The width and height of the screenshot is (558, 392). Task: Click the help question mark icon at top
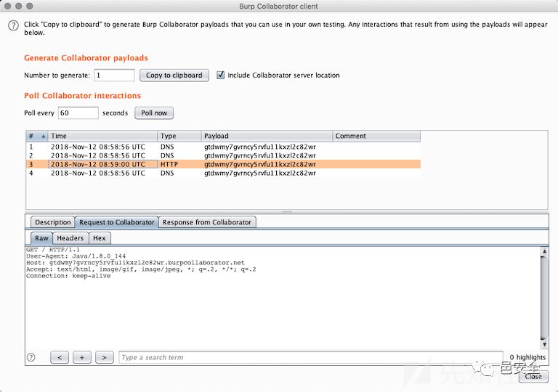pyautogui.click(x=13, y=25)
